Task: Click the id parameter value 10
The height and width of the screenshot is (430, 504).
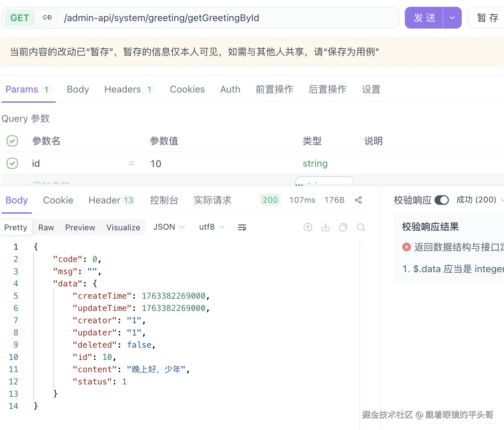Action: [156, 164]
